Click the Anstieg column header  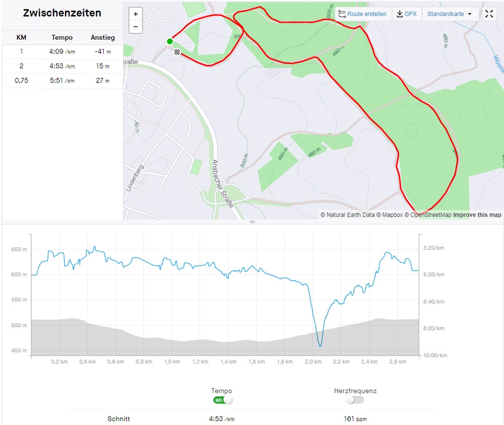[x=102, y=37]
